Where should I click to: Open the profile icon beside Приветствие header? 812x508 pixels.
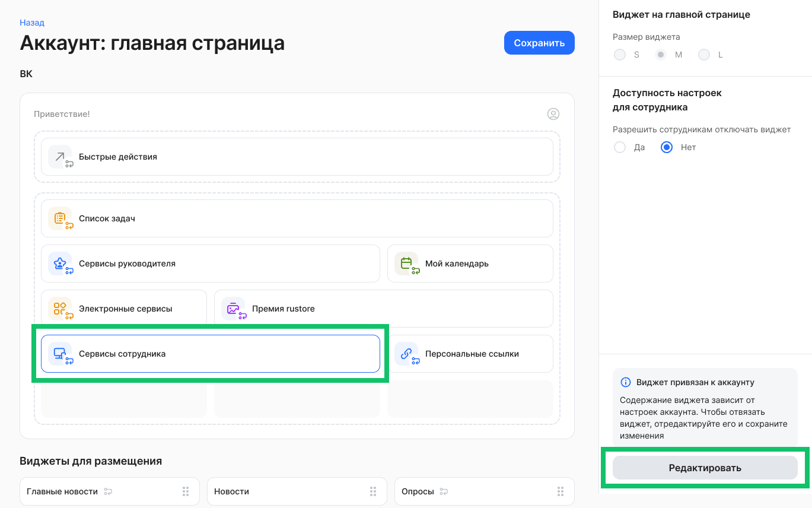(553, 113)
